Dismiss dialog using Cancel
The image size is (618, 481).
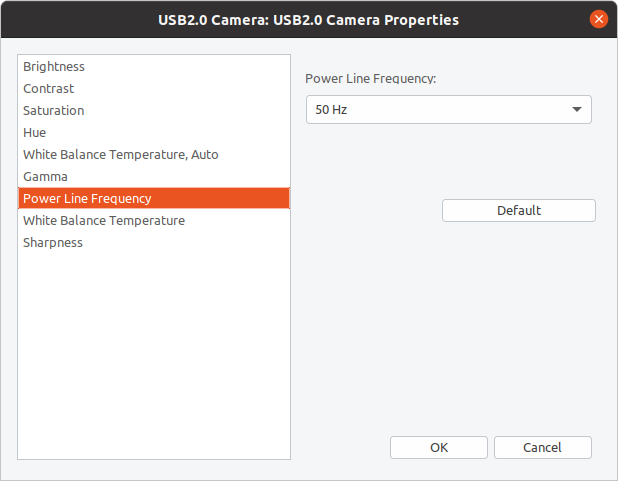click(542, 447)
